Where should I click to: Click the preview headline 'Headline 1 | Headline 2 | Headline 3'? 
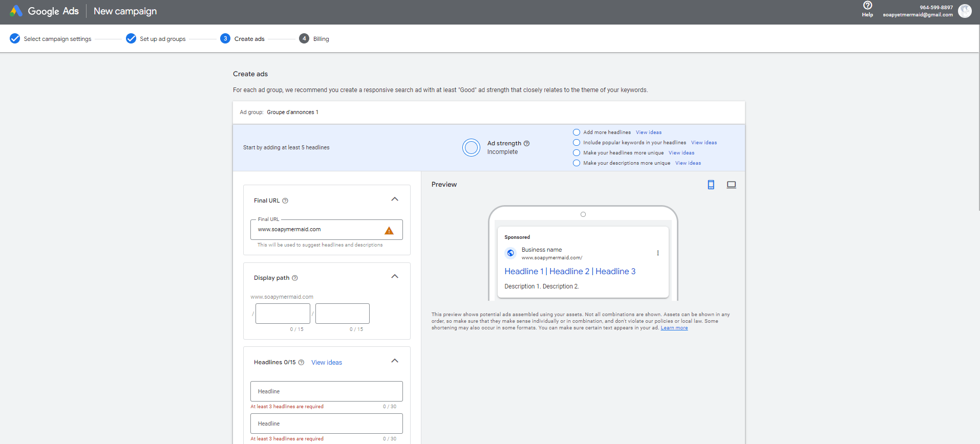[570, 271]
